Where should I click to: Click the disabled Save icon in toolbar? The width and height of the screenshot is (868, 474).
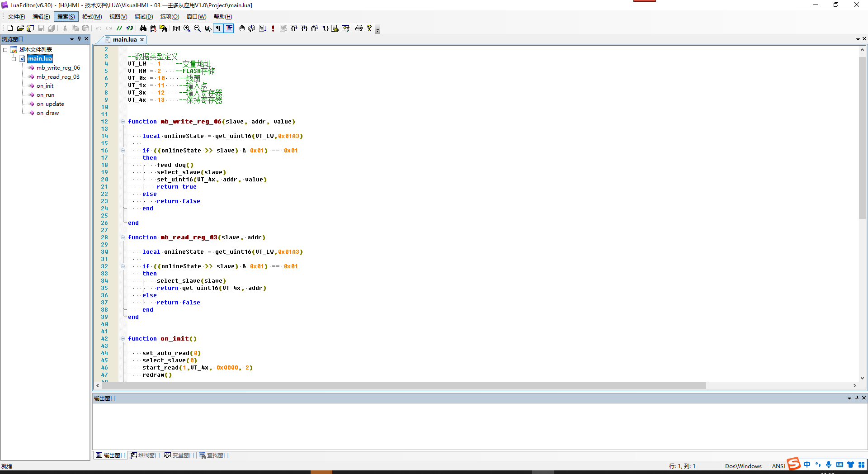tap(41, 28)
